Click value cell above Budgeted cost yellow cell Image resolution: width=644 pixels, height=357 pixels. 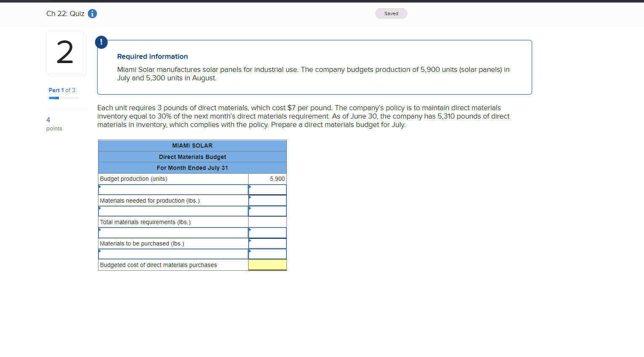[268, 254]
